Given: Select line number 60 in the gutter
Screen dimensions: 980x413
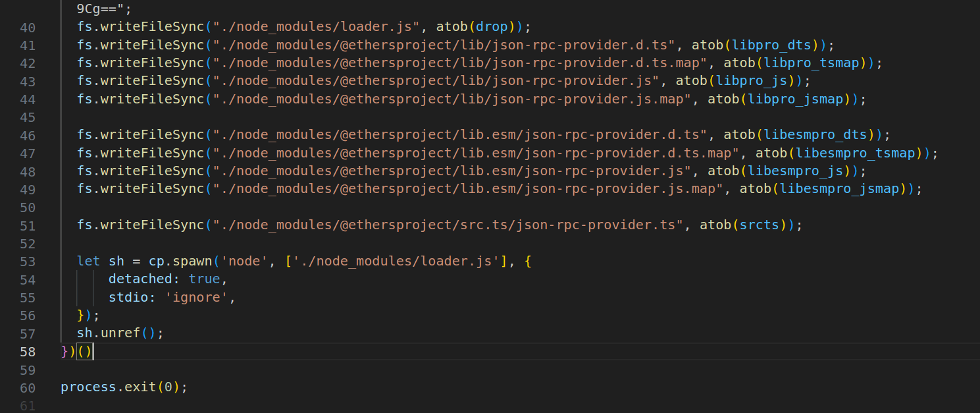Looking at the screenshot, I should click(x=28, y=387).
